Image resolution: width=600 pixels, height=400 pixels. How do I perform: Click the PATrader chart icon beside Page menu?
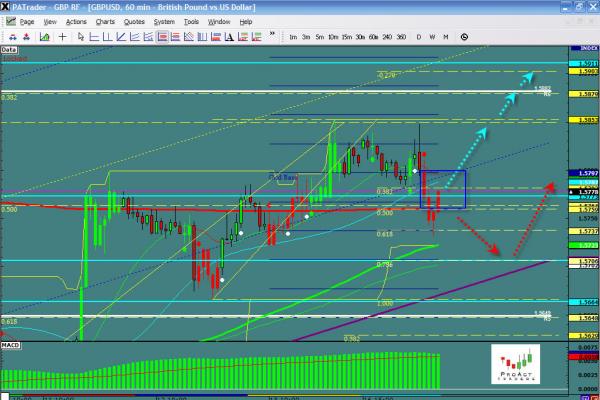click(x=10, y=20)
